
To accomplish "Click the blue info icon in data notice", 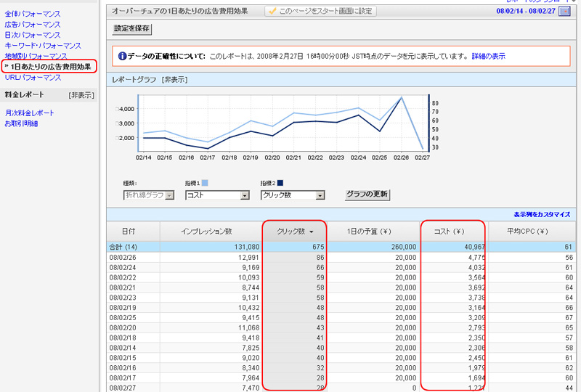I will [121, 56].
